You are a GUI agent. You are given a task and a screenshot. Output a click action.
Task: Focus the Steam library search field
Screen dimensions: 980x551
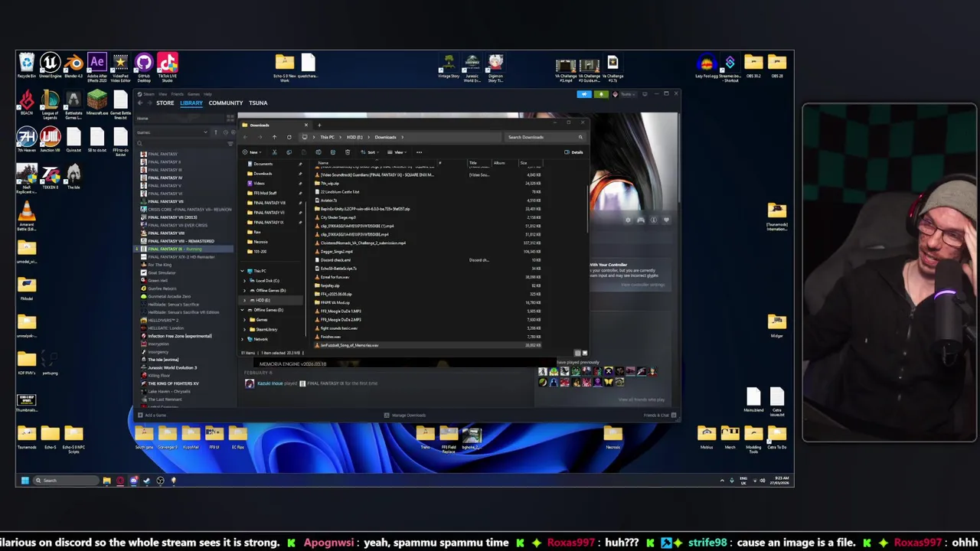(x=181, y=143)
